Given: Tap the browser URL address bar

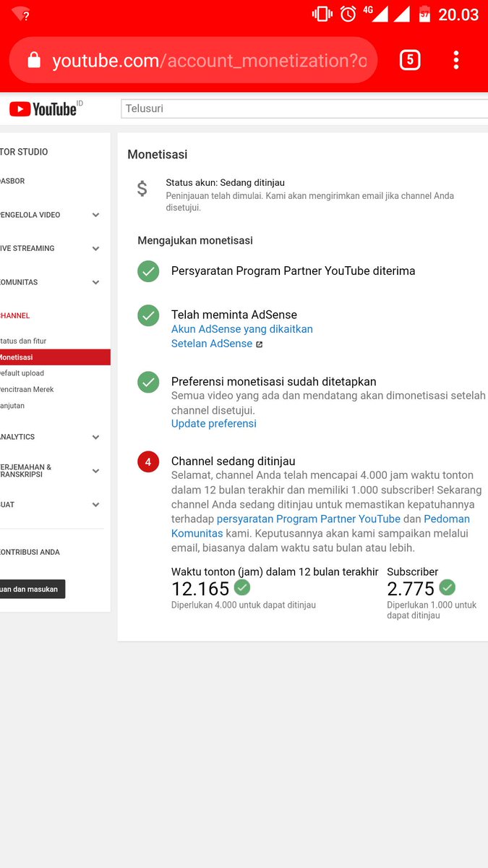Looking at the screenshot, I should [x=193, y=61].
